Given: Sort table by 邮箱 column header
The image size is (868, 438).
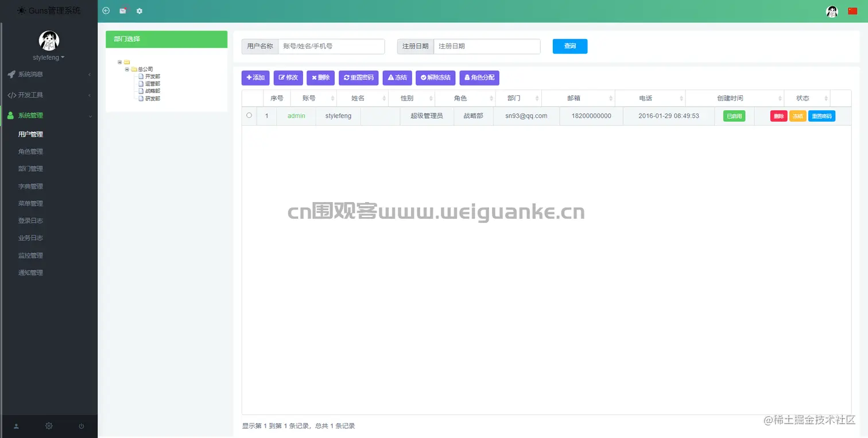Looking at the screenshot, I should tap(578, 98).
